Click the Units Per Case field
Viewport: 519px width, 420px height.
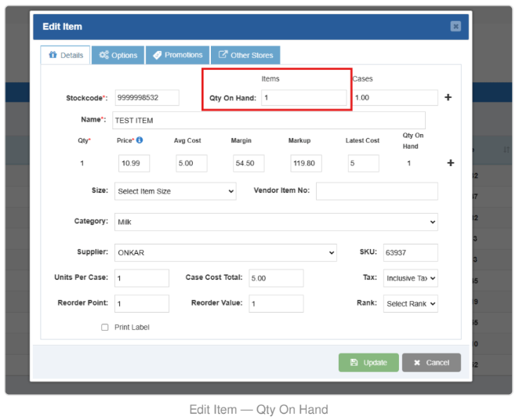[142, 278]
